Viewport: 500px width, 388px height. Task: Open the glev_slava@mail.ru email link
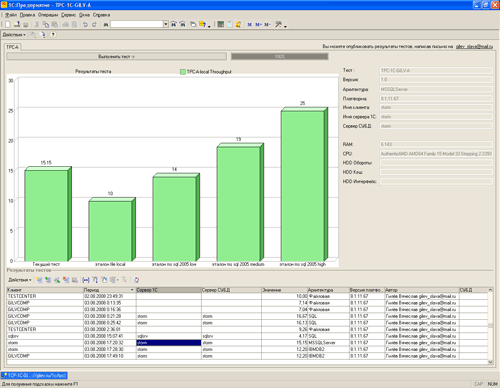(x=474, y=46)
